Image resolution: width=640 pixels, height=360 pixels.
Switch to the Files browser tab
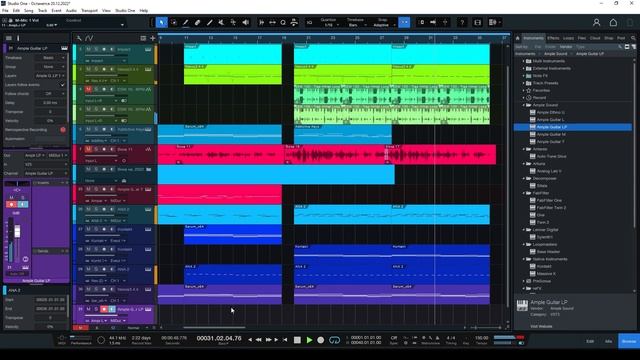pos(582,38)
